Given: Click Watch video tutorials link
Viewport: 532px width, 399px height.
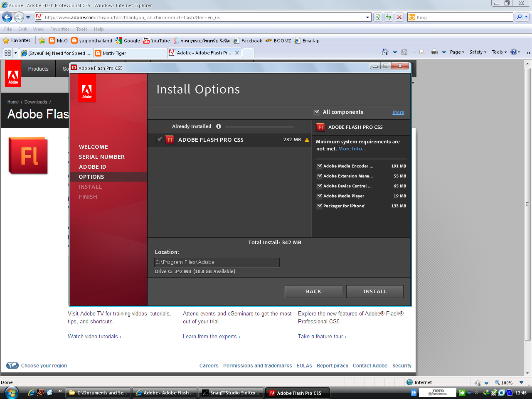Looking at the screenshot, I should point(94,336).
